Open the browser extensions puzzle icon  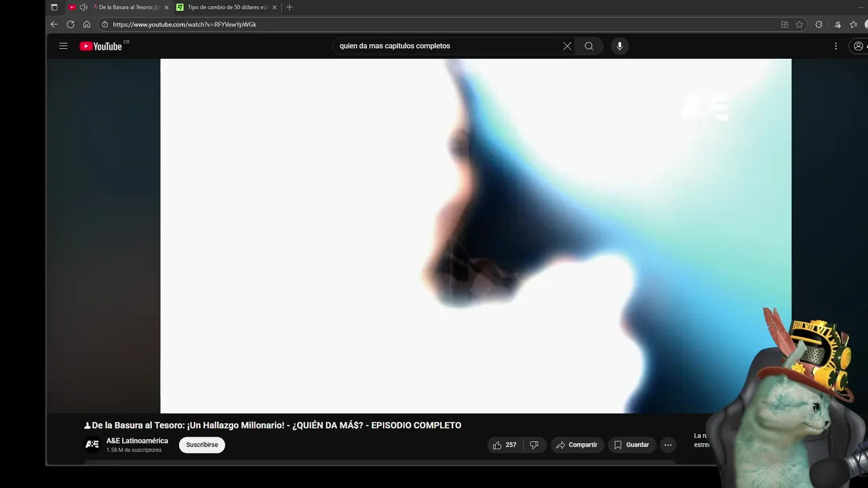[818, 24]
